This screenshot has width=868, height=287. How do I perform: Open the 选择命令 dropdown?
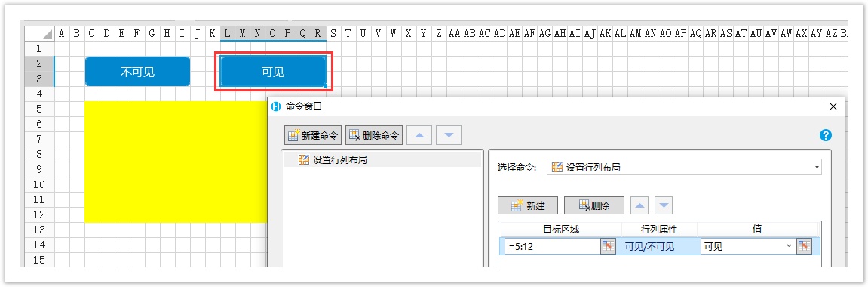click(684, 167)
